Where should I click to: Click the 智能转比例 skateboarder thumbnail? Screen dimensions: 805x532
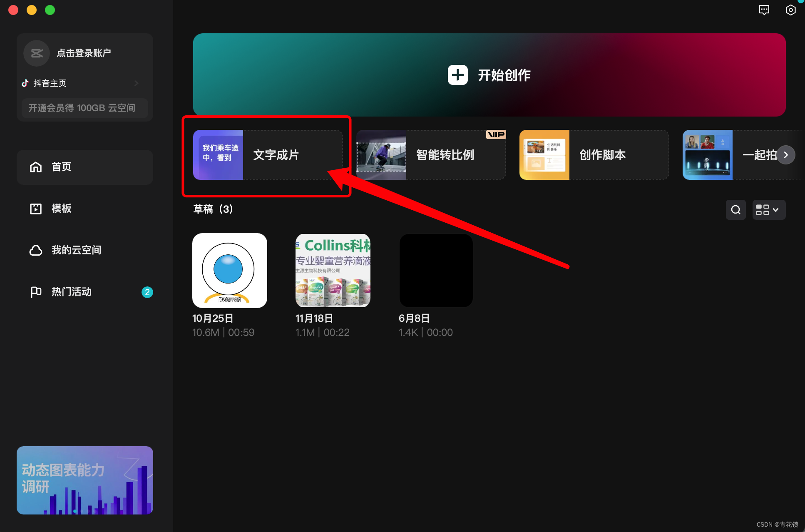(381, 155)
